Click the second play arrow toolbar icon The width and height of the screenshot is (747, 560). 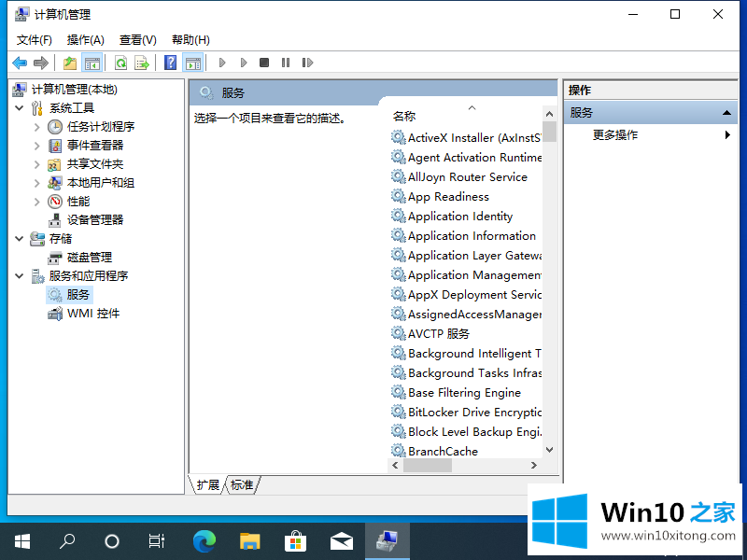click(244, 63)
